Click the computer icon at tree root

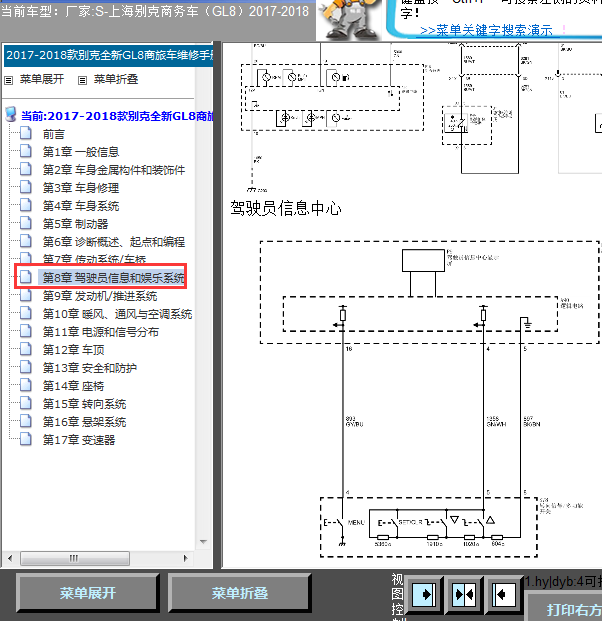click(11, 115)
